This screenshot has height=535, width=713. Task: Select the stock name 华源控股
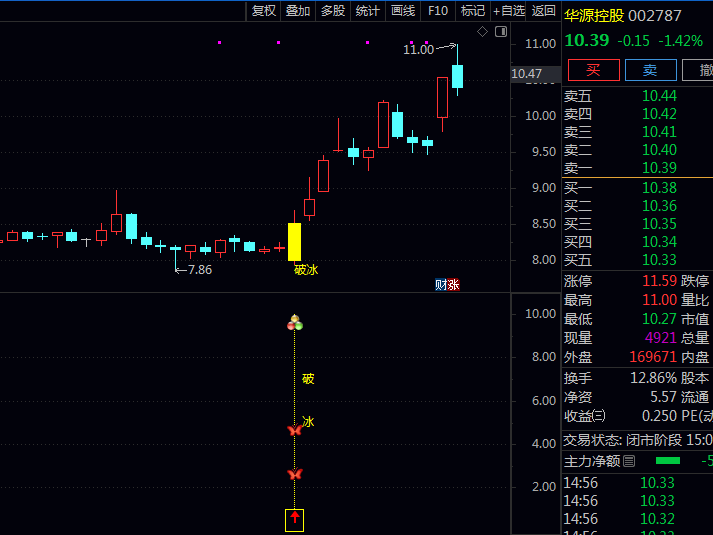coord(594,16)
